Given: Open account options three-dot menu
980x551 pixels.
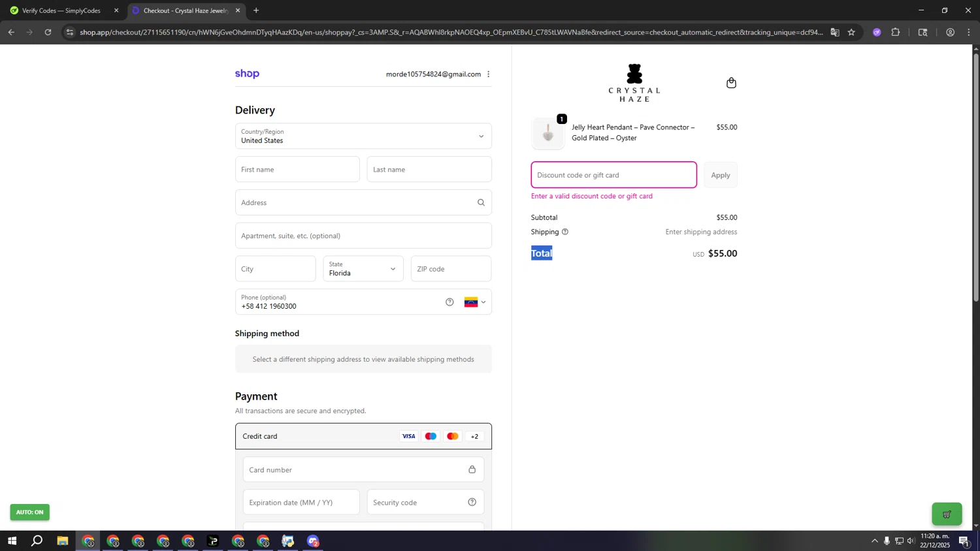Looking at the screenshot, I should click(x=488, y=74).
